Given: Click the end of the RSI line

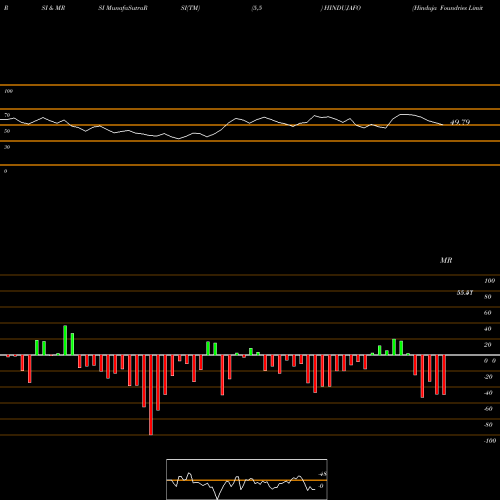Looking at the screenshot, I should click(443, 125).
